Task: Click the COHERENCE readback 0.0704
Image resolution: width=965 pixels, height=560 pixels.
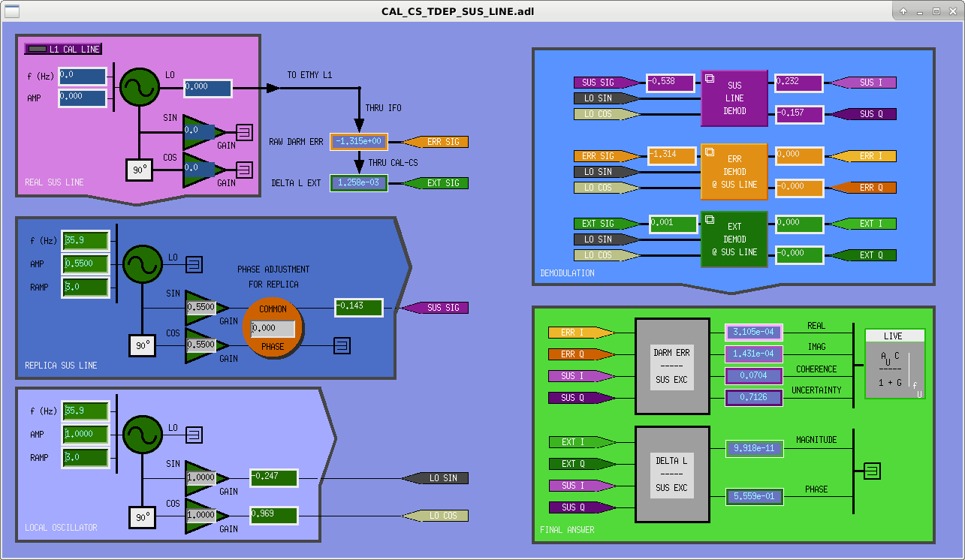Action: [x=754, y=376]
